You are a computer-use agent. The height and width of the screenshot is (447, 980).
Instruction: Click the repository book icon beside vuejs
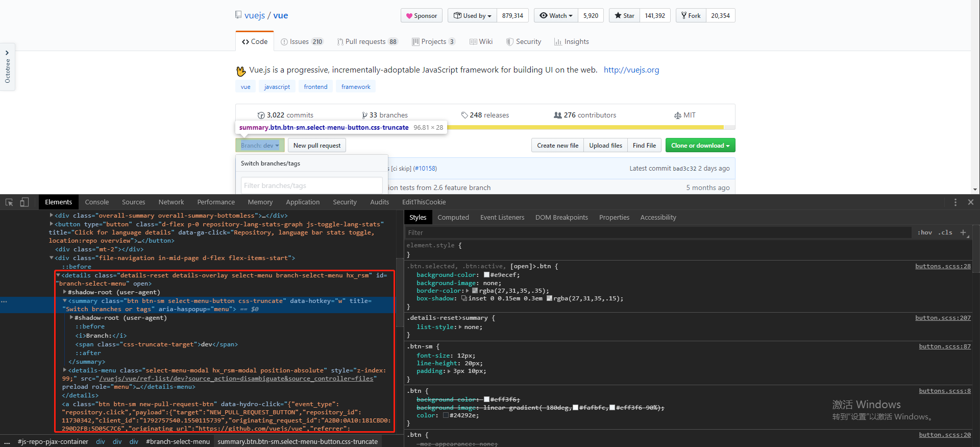tap(238, 15)
